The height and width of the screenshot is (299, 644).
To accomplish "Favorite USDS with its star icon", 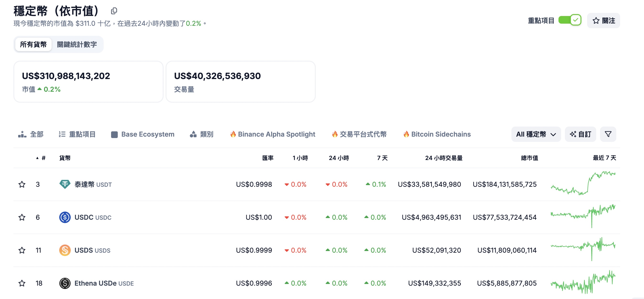I will 22,250.
